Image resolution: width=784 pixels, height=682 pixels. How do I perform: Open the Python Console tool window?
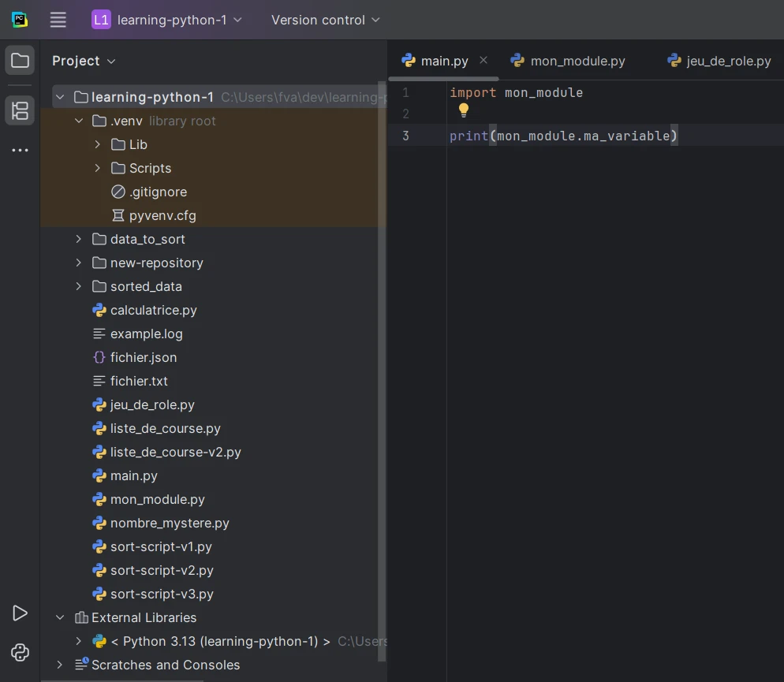[20, 652]
